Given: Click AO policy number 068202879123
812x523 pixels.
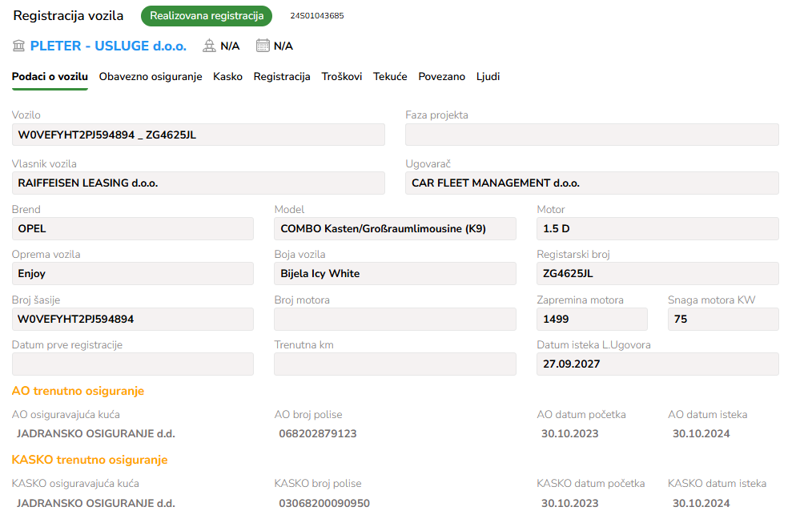Looking at the screenshot, I should click(318, 433).
